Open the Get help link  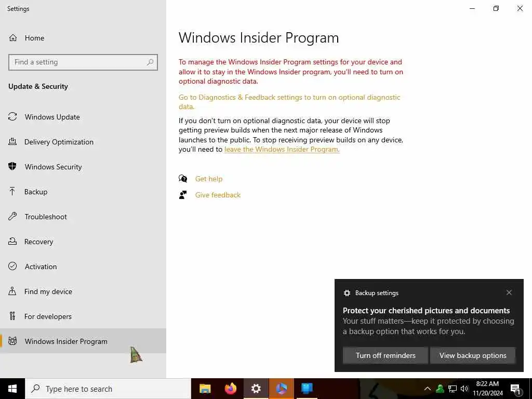tap(209, 179)
